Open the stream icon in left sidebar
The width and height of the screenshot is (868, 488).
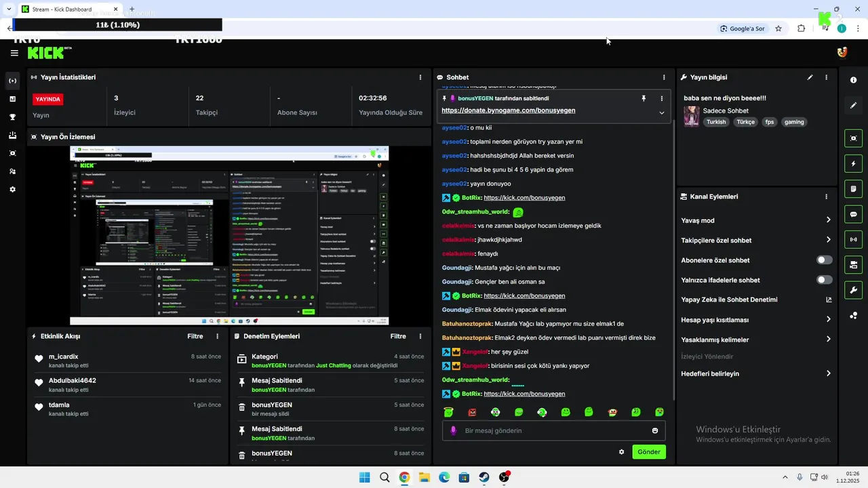pos(12,81)
